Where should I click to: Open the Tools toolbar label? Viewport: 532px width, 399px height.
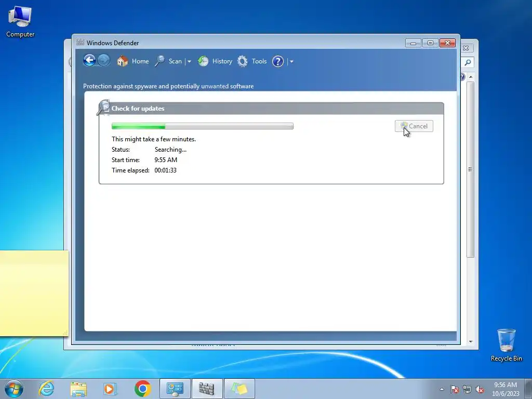point(259,61)
